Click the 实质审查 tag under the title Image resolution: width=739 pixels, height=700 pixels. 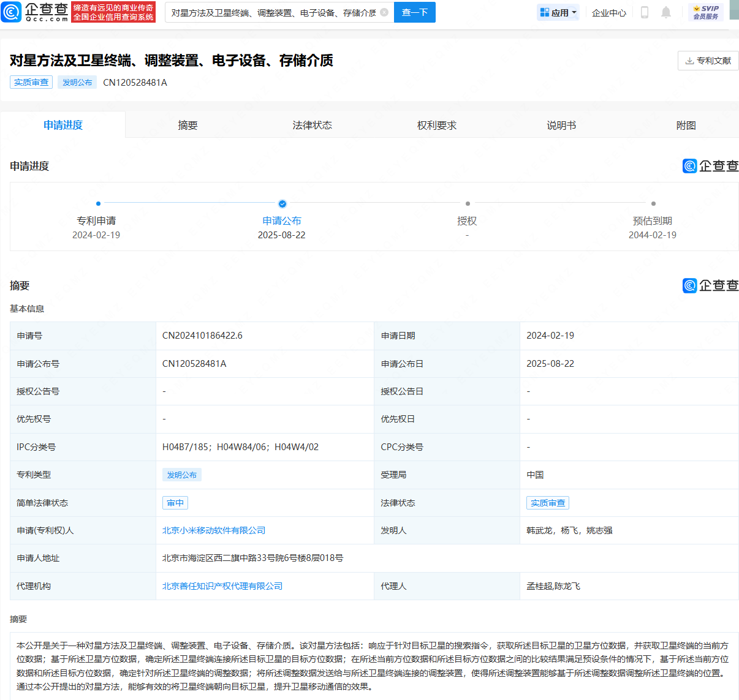tap(31, 82)
